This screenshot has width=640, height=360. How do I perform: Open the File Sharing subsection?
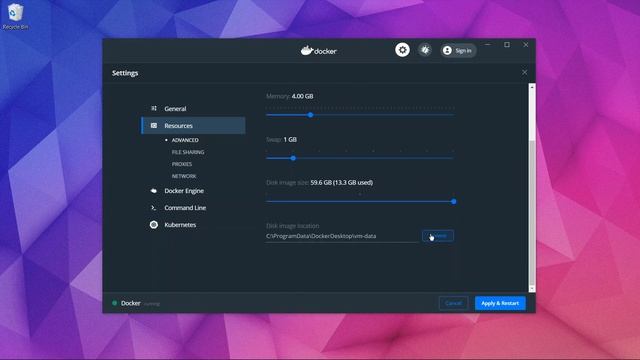pyautogui.click(x=188, y=152)
